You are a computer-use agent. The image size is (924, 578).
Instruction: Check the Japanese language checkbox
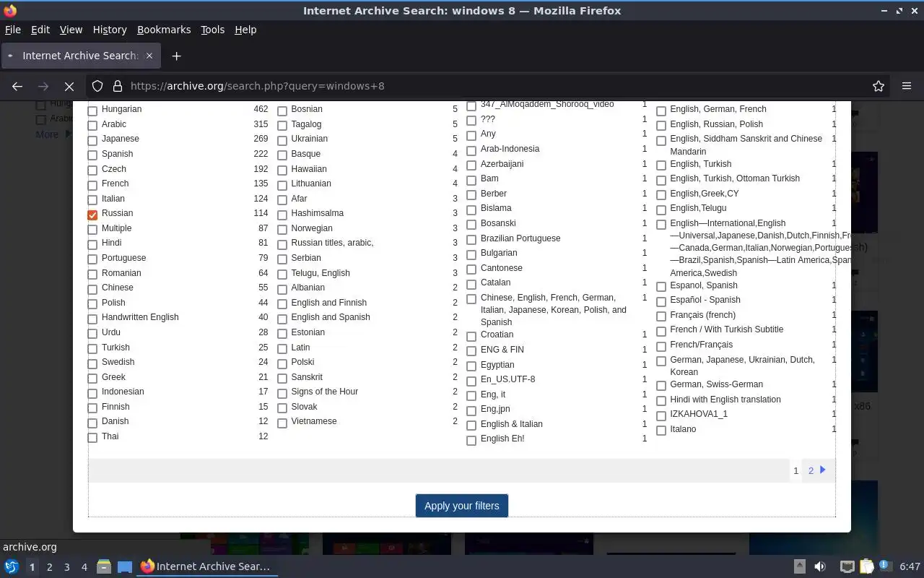coord(92,140)
